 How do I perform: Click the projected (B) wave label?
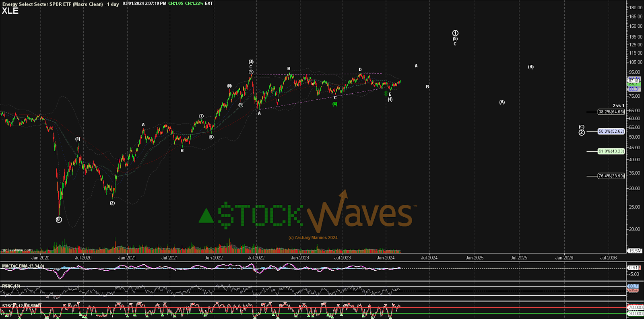pos(531,67)
